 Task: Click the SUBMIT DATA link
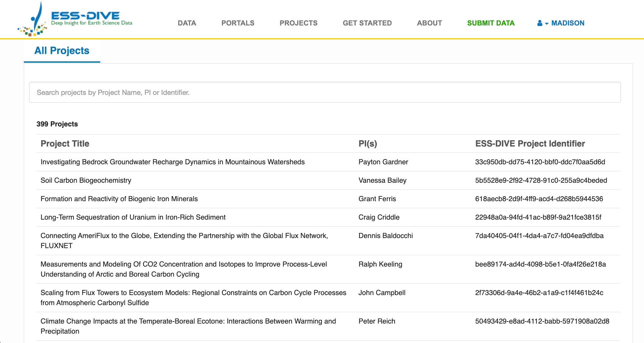490,23
